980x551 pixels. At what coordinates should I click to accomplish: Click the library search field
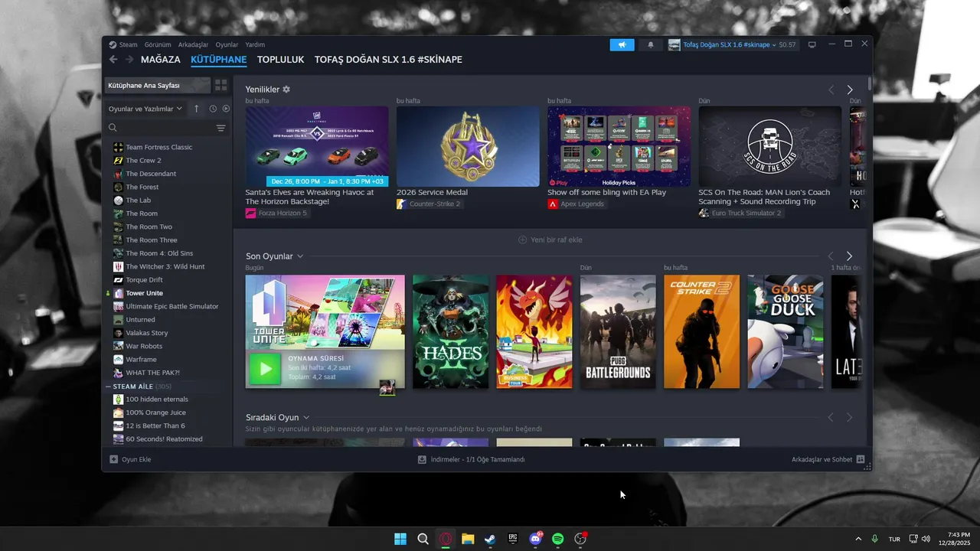pyautogui.click(x=161, y=128)
